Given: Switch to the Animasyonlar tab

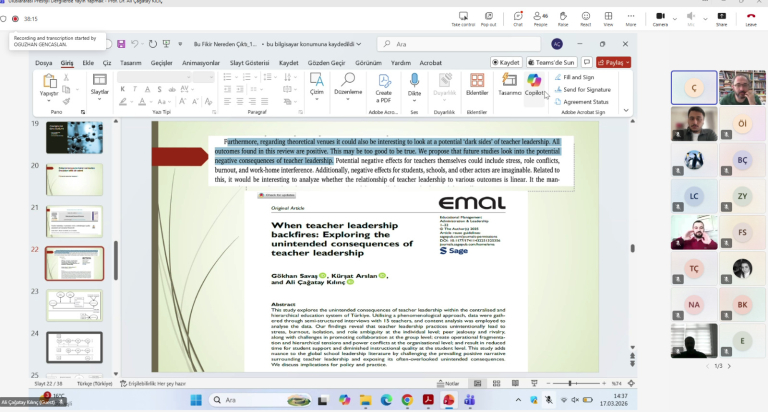Looking at the screenshot, I should (201, 62).
